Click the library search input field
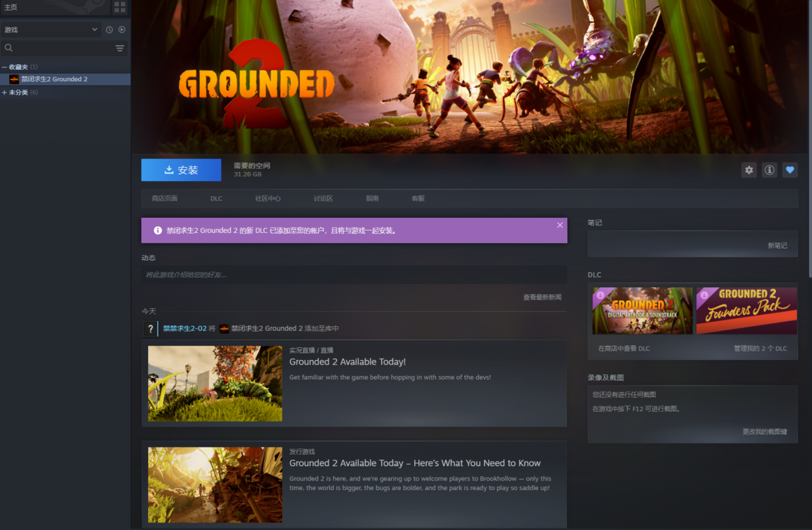Viewport: 812px width, 530px height. [x=60, y=48]
